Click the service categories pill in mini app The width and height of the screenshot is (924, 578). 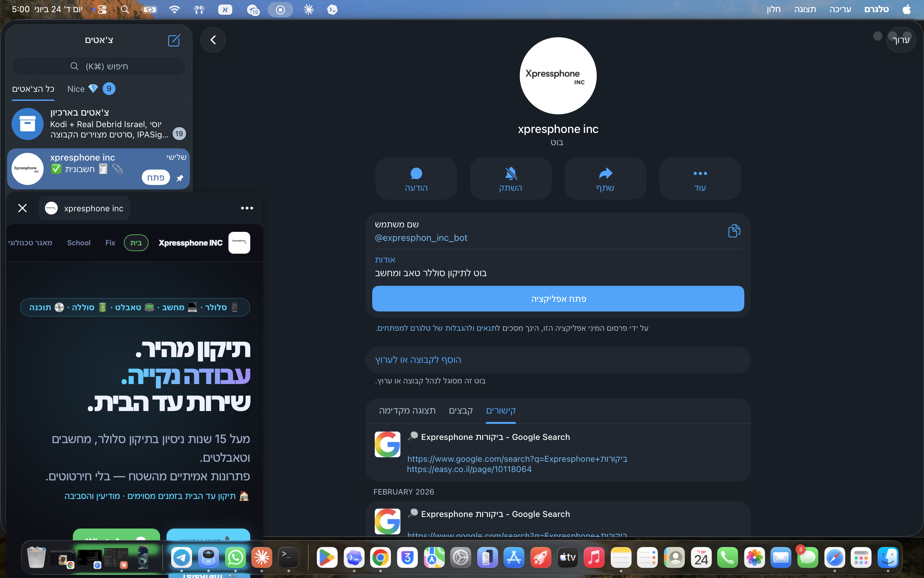pos(135,307)
